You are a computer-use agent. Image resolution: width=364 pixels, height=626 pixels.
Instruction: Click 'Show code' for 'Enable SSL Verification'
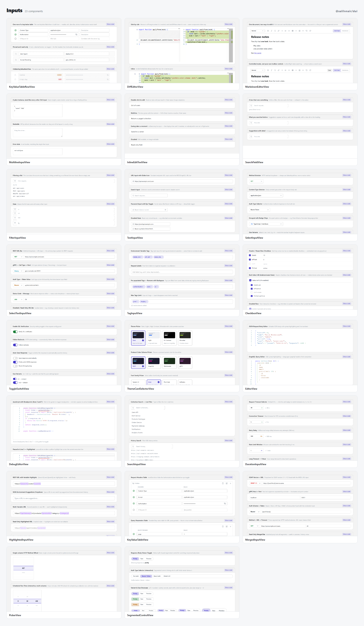[110, 326]
